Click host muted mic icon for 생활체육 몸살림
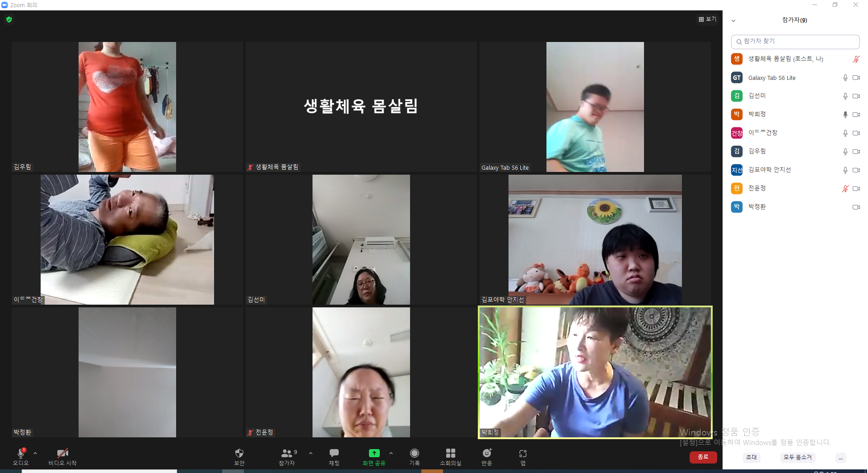Screen dimensions: 868x473 (856, 59)
